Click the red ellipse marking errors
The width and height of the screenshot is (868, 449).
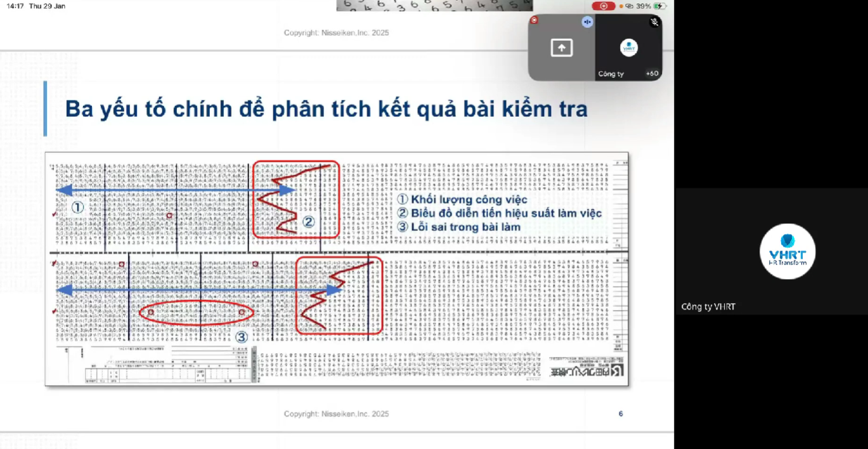click(x=196, y=312)
